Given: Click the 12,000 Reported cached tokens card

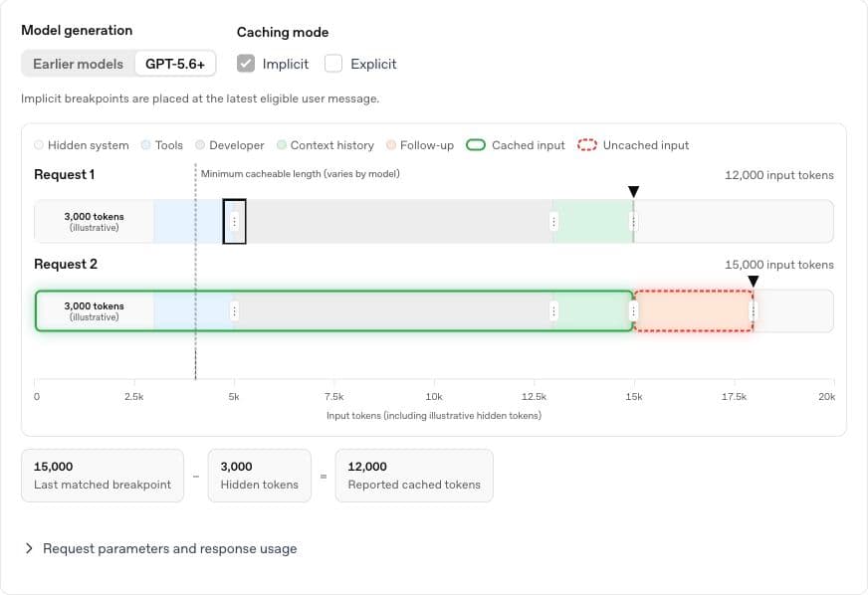Looking at the screenshot, I should pos(414,476).
